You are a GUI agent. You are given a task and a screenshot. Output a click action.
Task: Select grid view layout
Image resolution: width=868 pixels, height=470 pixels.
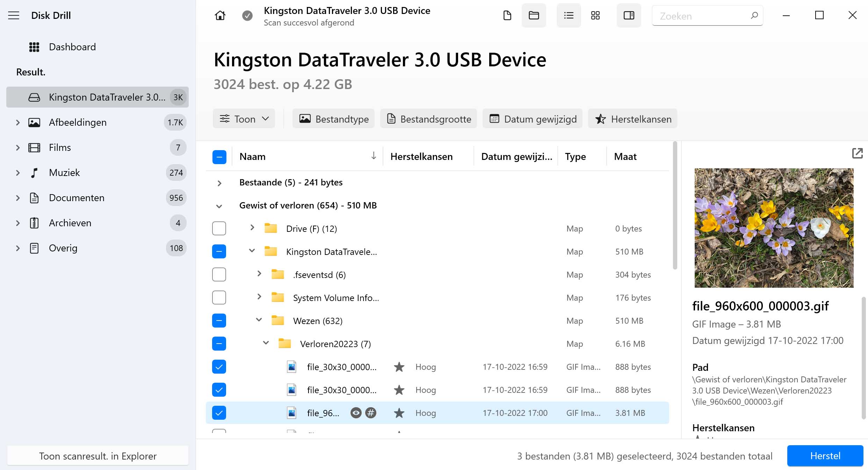pos(595,15)
